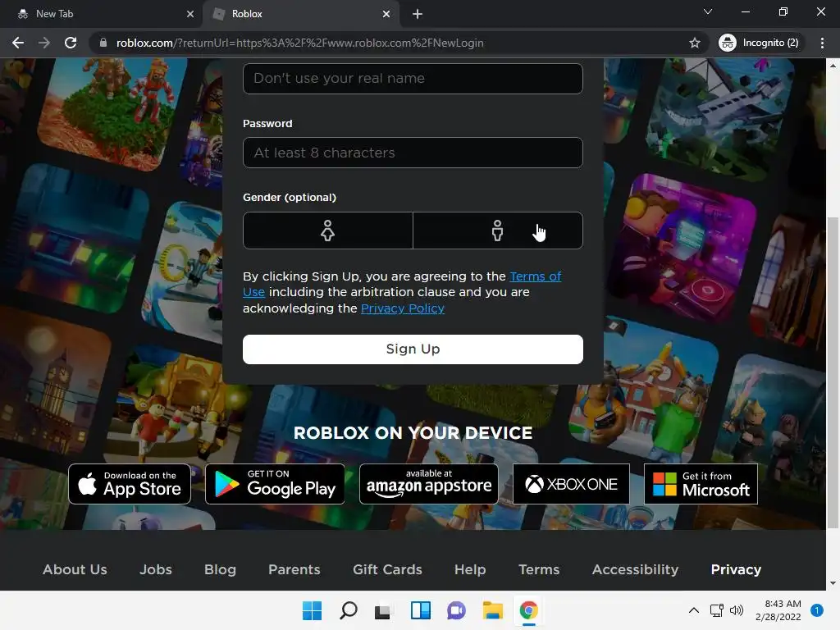Open the Accessibility footer link

(636, 569)
